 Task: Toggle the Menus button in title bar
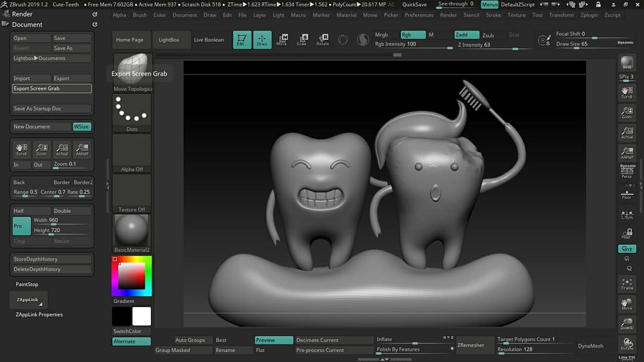(x=490, y=5)
